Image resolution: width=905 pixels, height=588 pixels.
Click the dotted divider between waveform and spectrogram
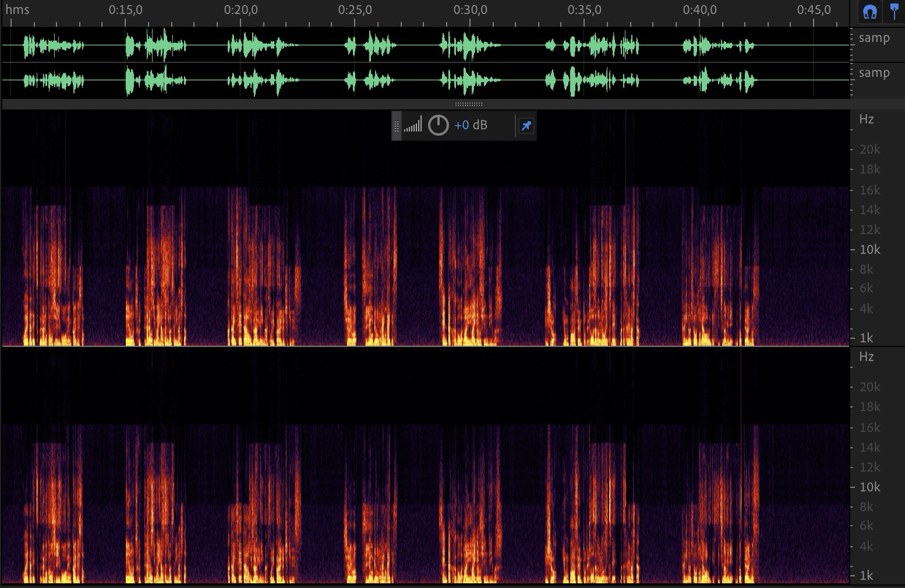[x=468, y=104]
